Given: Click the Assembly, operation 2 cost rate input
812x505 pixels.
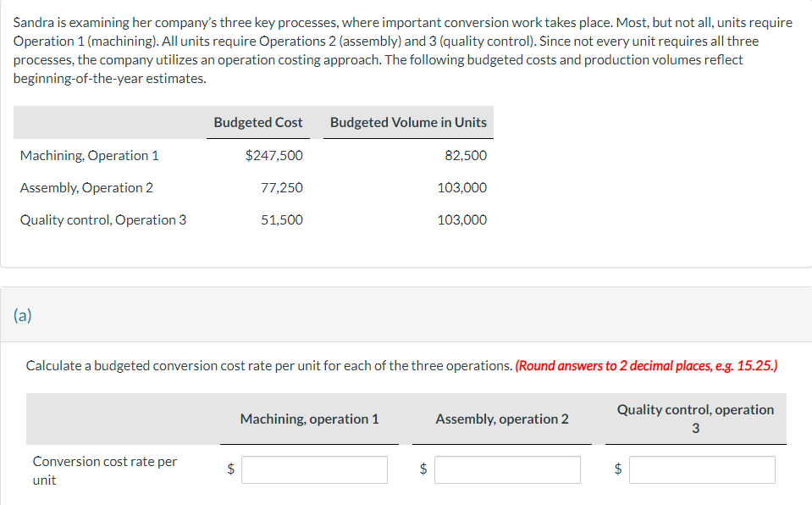Looking at the screenshot, I should pos(507,469).
